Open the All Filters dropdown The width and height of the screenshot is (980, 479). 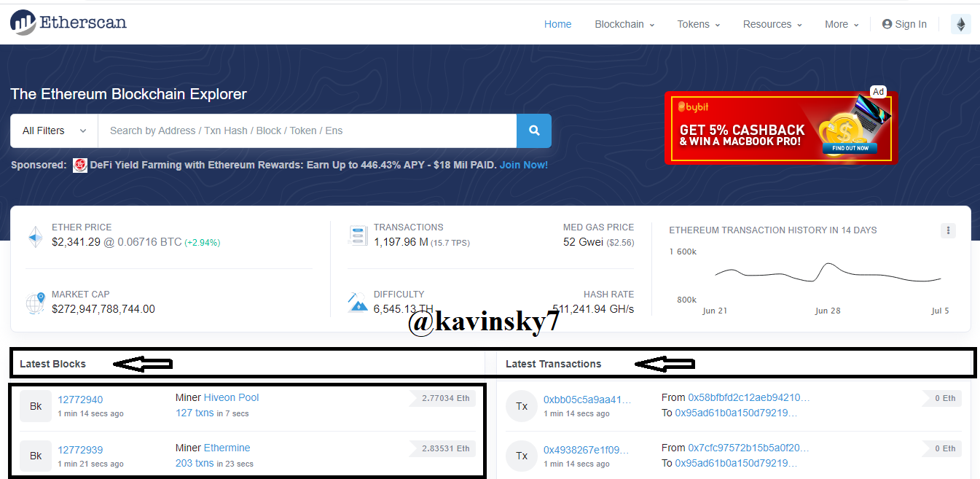(54, 131)
